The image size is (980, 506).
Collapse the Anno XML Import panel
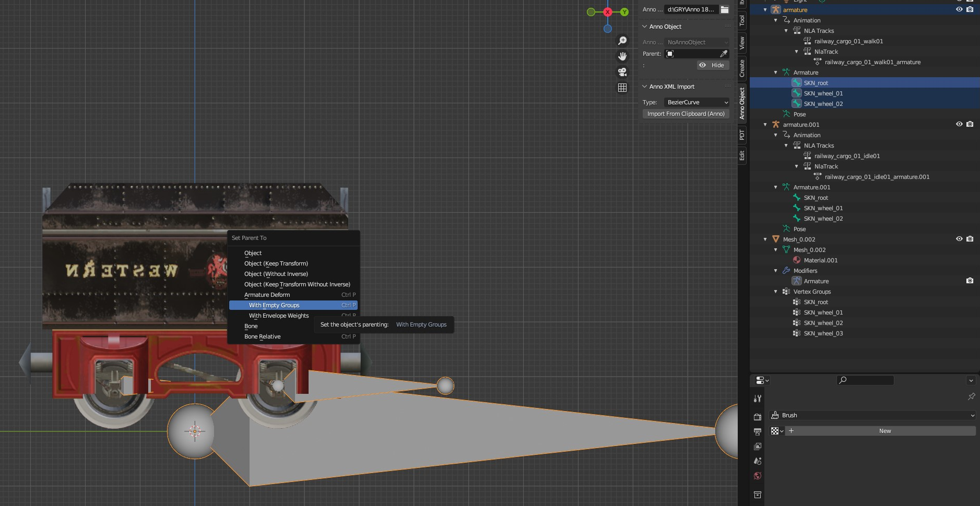click(x=645, y=87)
